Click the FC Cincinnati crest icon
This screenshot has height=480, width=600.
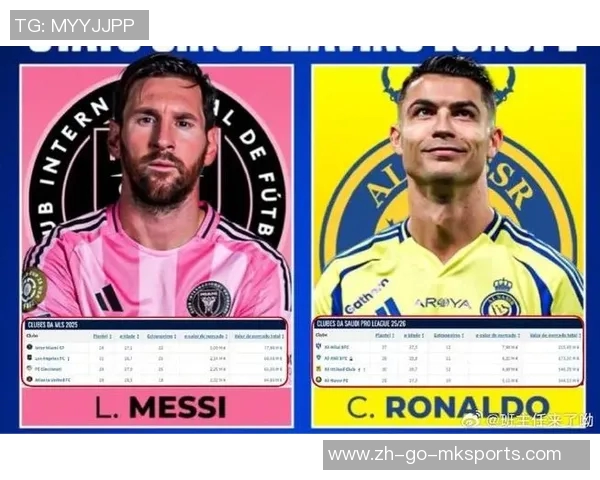click(x=29, y=368)
